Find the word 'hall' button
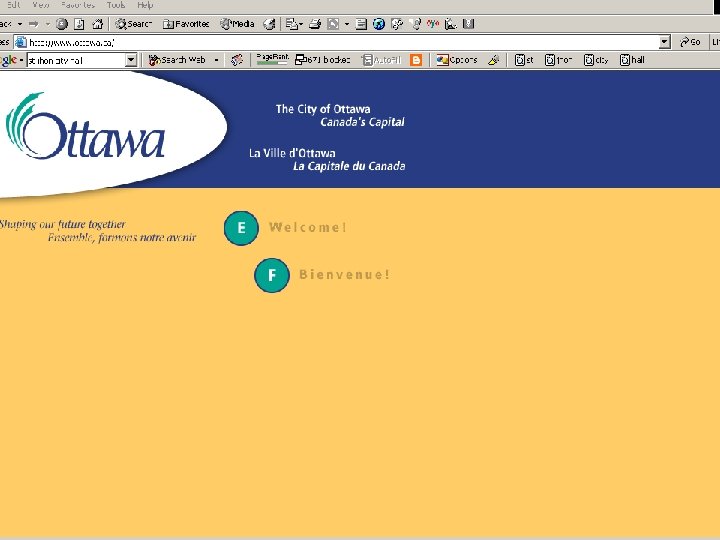Image resolution: width=720 pixels, height=540 pixels. pos(632,60)
